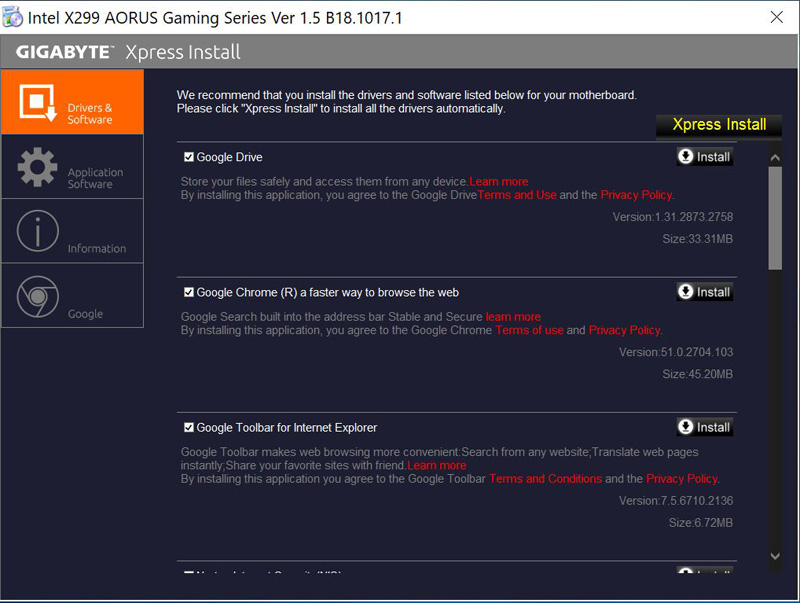Open the Google Drive Learn more link
Image resolution: width=800 pixels, height=603 pixels.
tap(498, 182)
